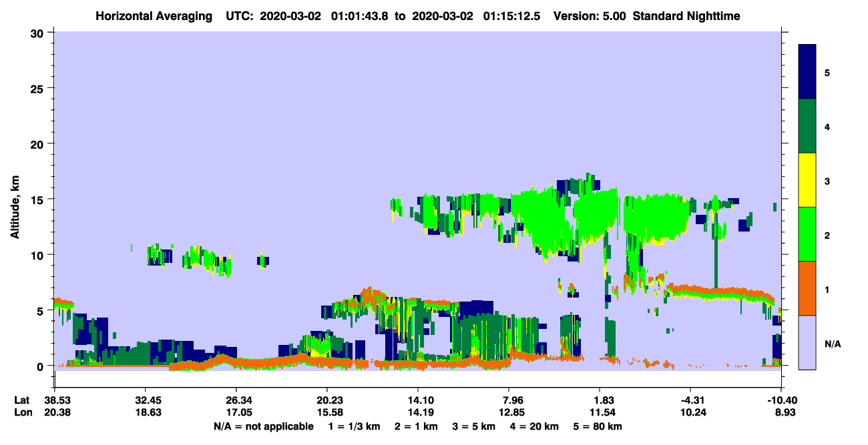Click the colorbar label '1'
The width and height of the screenshot is (868, 445).
coord(827,289)
